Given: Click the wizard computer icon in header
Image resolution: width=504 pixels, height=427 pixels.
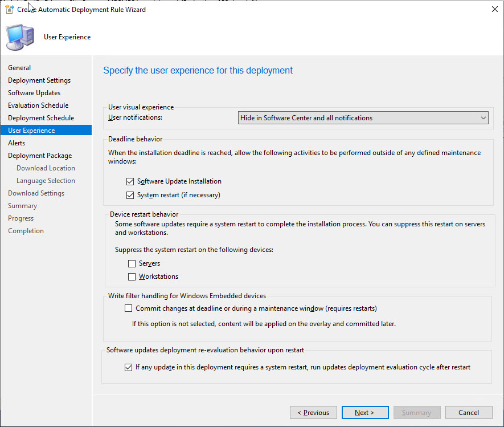Looking at the screenshot, I should 19,38.
